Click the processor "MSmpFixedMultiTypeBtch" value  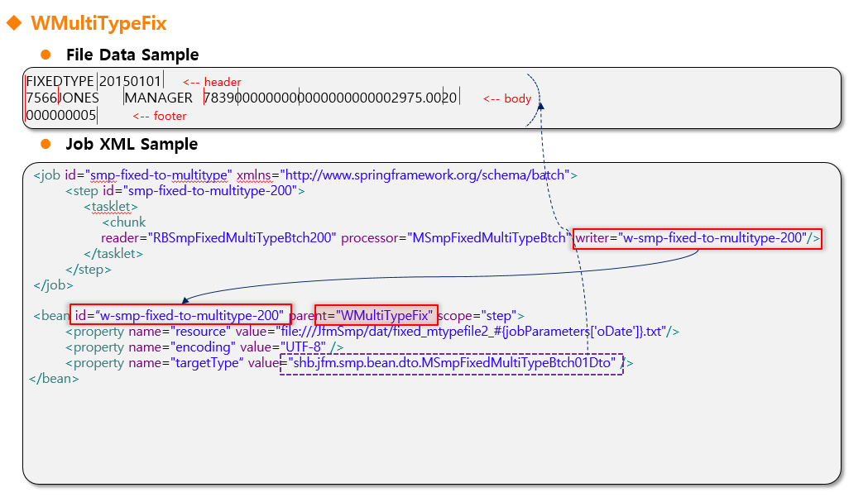coord(484,238)
